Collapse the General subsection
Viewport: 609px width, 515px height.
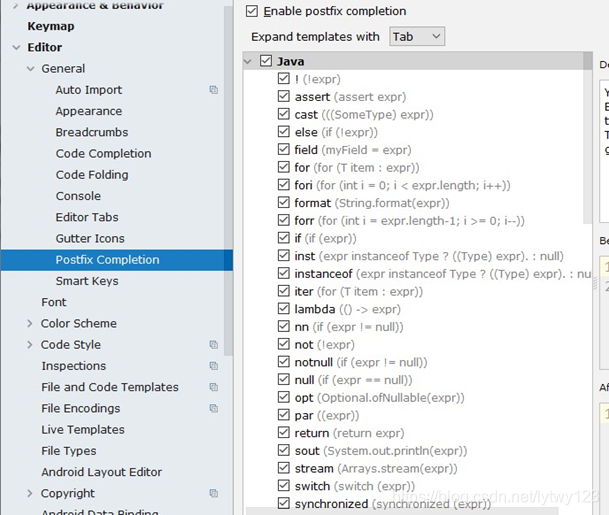(31, 69)
